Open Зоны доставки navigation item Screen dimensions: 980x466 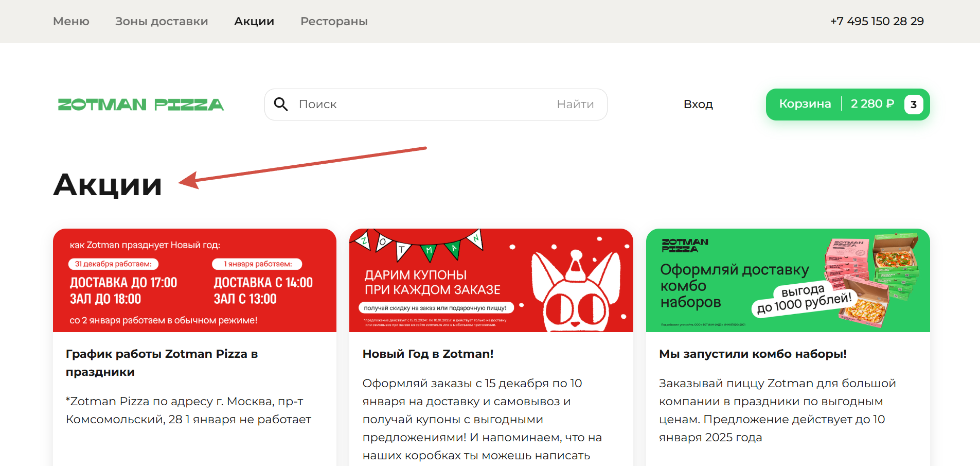[162, 21]
